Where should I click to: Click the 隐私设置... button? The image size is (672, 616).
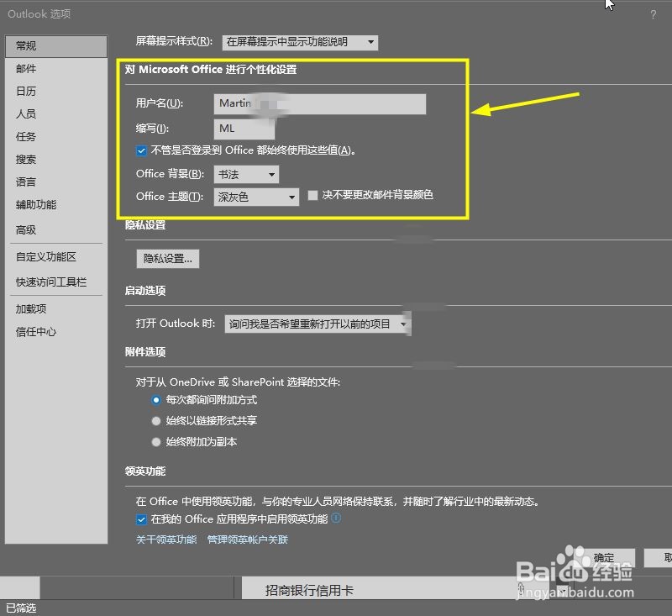click(167, 259)
